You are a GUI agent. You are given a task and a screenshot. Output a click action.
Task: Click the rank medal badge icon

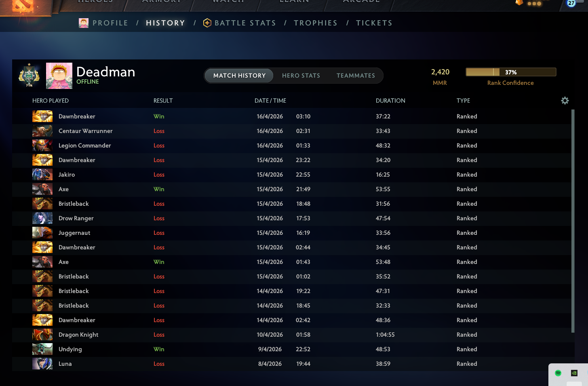click(29, 75)
